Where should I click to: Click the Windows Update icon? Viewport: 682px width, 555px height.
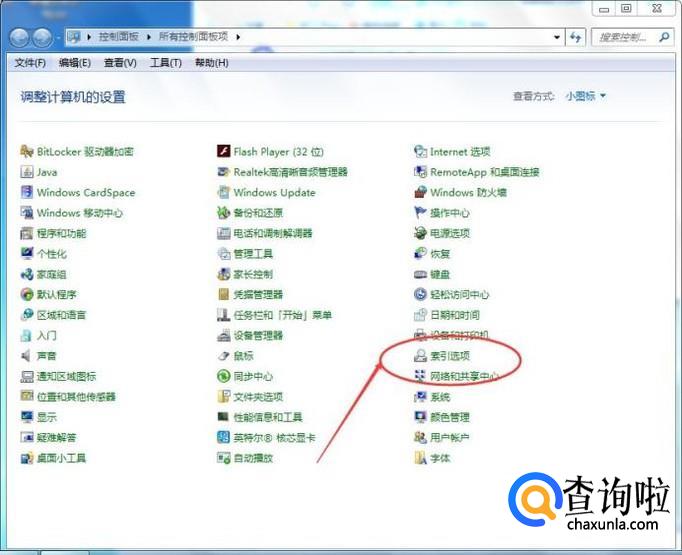(x=224, y=193)
